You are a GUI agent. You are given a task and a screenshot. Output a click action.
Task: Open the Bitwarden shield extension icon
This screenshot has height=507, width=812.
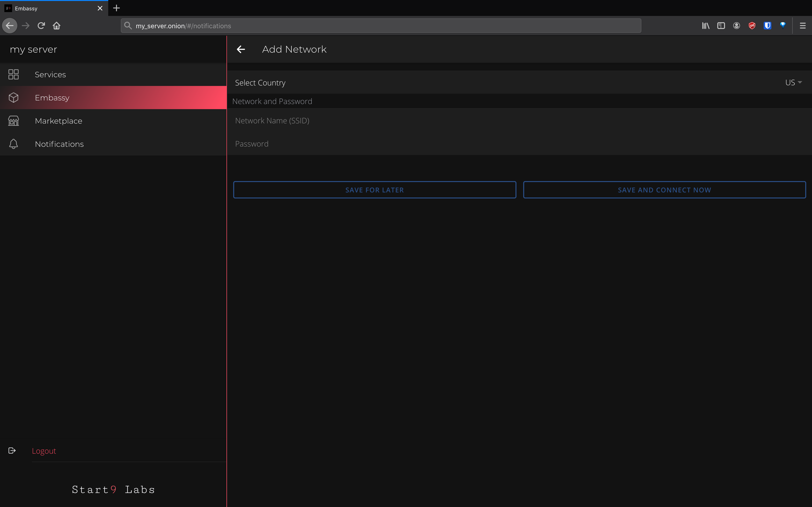[x=767, y=26]
